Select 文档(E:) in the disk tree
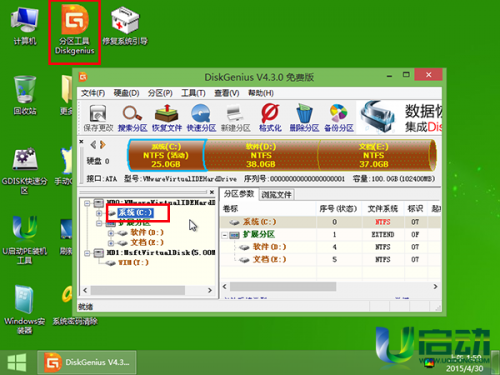The width and height of the screenshot is (500, 375). click(x=147, y=243)
